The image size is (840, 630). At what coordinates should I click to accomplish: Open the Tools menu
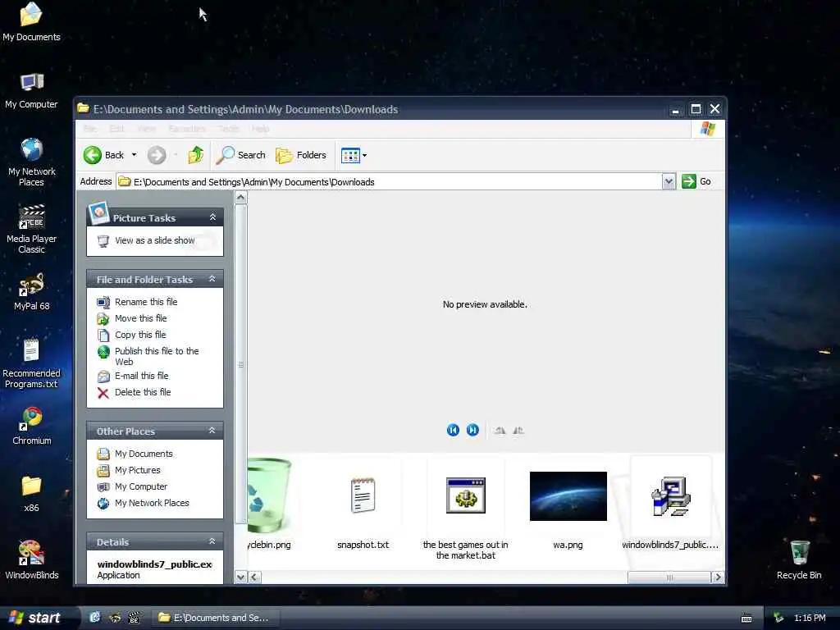tap(229, 129)
